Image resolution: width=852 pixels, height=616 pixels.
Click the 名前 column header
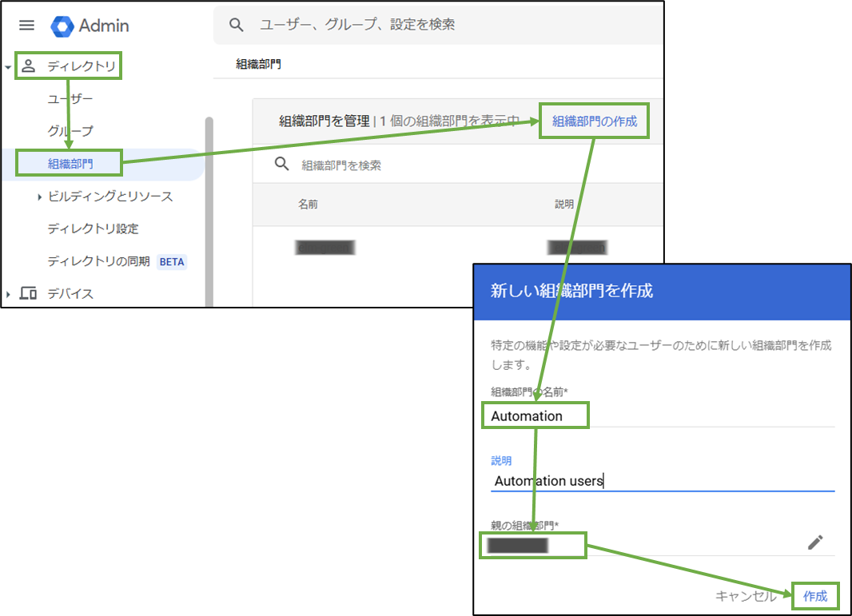point(308,205)
